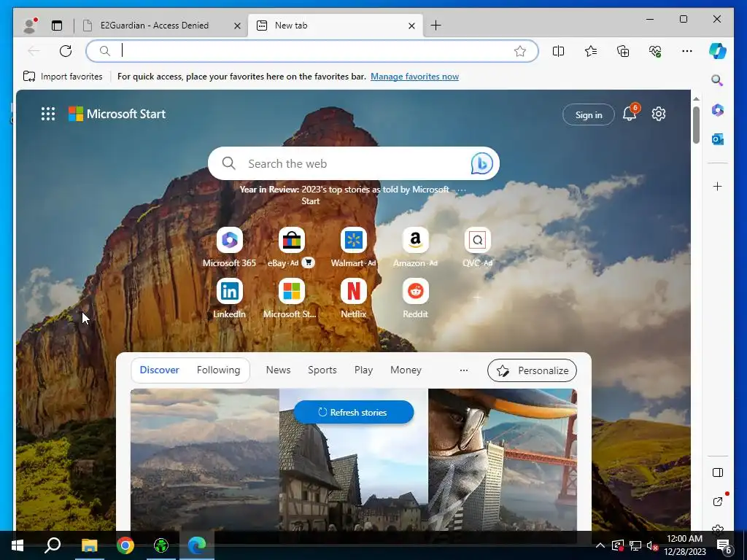747x560 pixels.
Task: Show hidden tray icons chevron
Action: pyautogui.click(x=600, y=545)
